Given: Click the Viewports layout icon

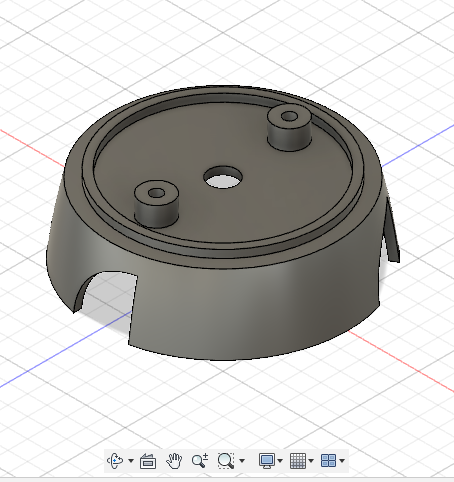Looking at the screenshot, I should [328, 461].
